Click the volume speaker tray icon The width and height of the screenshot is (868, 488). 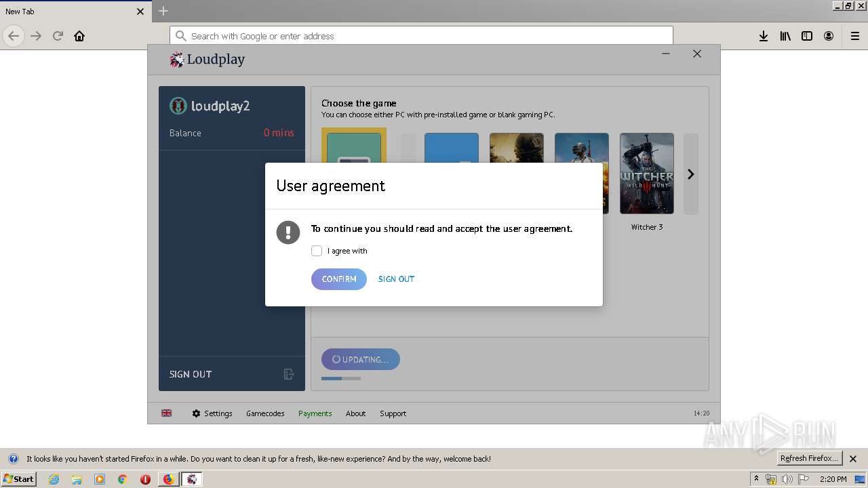point(787,479)
